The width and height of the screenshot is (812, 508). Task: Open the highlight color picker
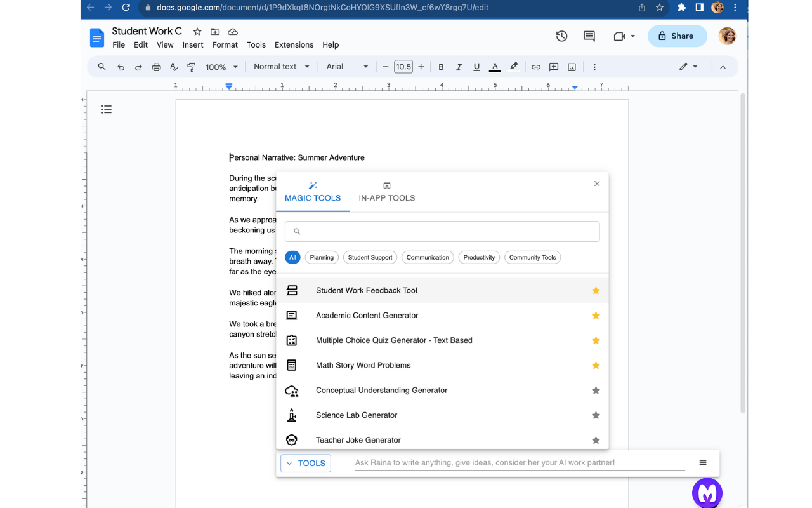[514, 67]
